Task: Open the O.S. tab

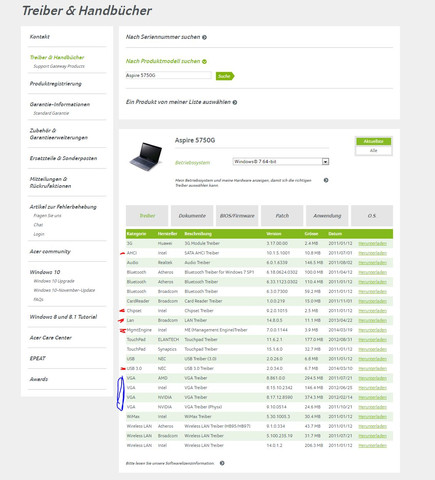Action: [372, 216]
